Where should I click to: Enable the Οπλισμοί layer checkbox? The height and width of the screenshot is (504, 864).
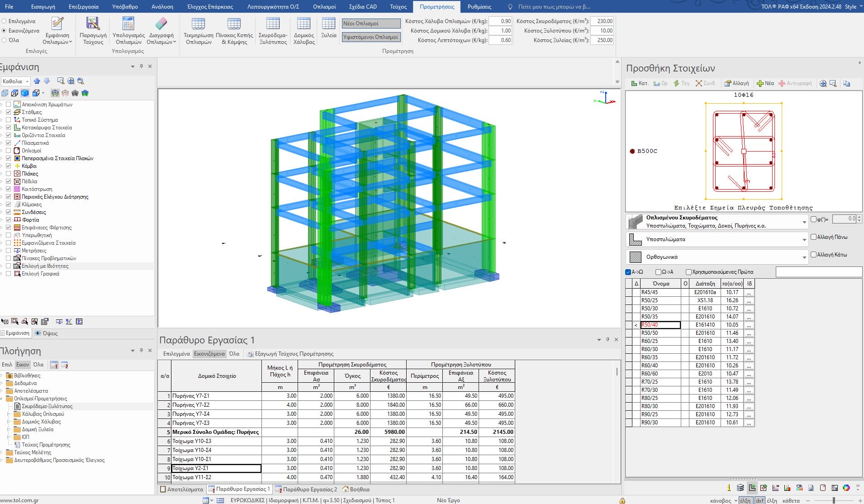click(x=8, y=151)
